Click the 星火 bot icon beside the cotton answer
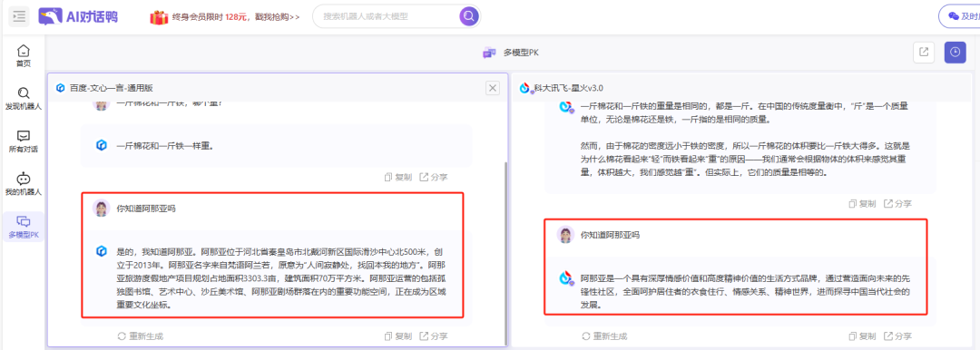Image resolution: width=980 pixels, height=350 pixels. coord(566,107)
